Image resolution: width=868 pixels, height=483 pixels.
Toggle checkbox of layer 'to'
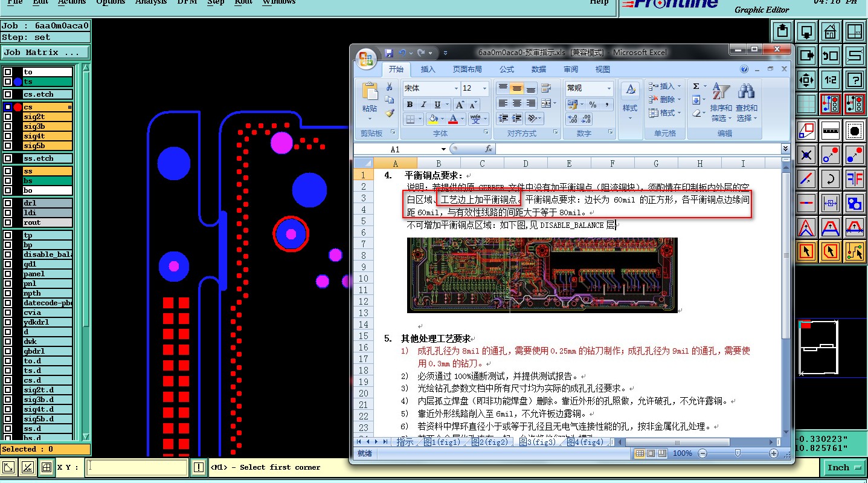[8, 72]
